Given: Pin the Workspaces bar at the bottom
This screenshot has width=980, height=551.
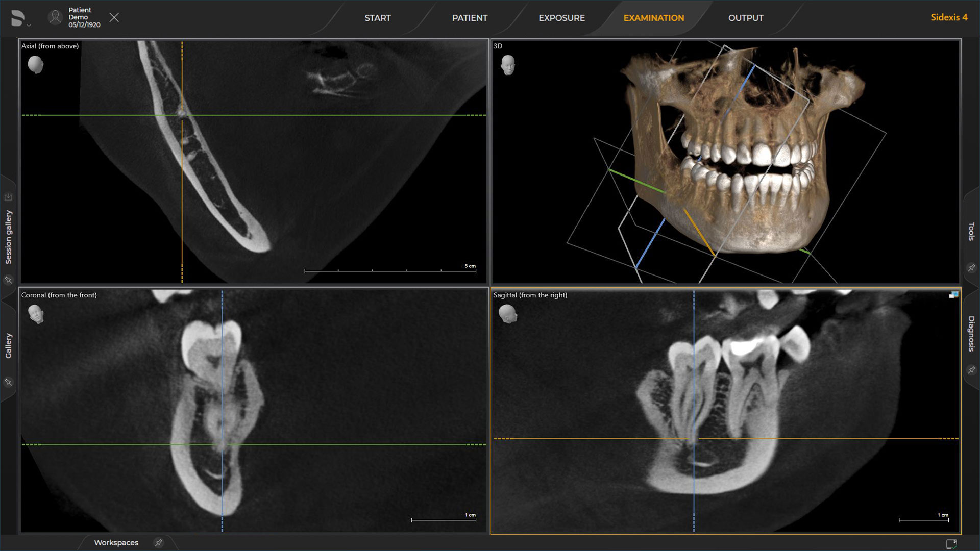Looking at the screenshot, I should tap(158, 543).
